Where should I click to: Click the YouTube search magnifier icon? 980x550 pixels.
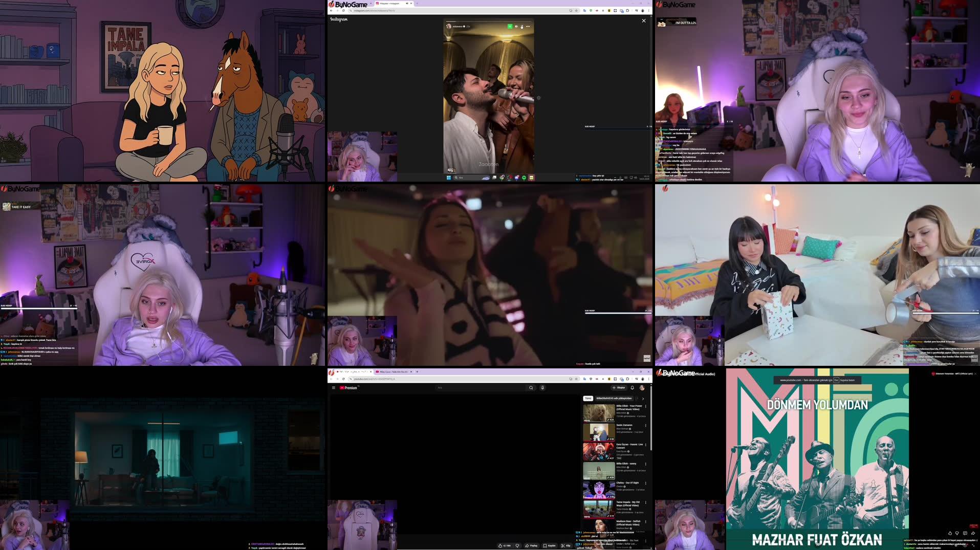tap(531, 388)
